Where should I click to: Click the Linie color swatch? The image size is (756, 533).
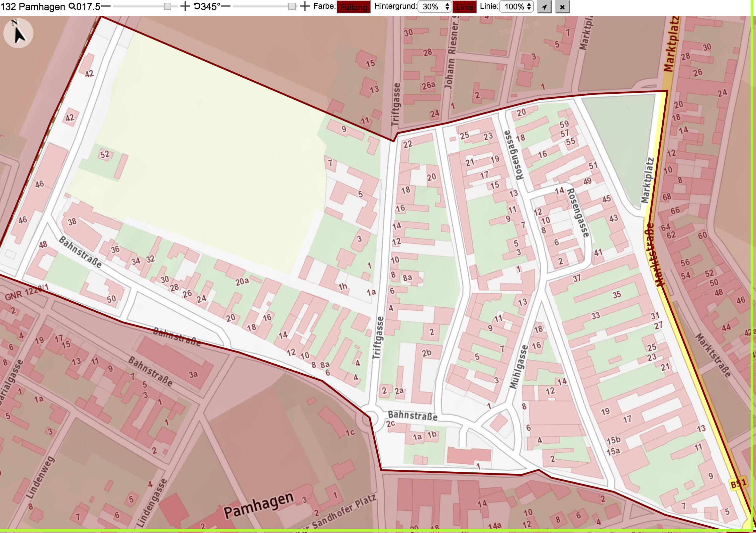[465, 7]
